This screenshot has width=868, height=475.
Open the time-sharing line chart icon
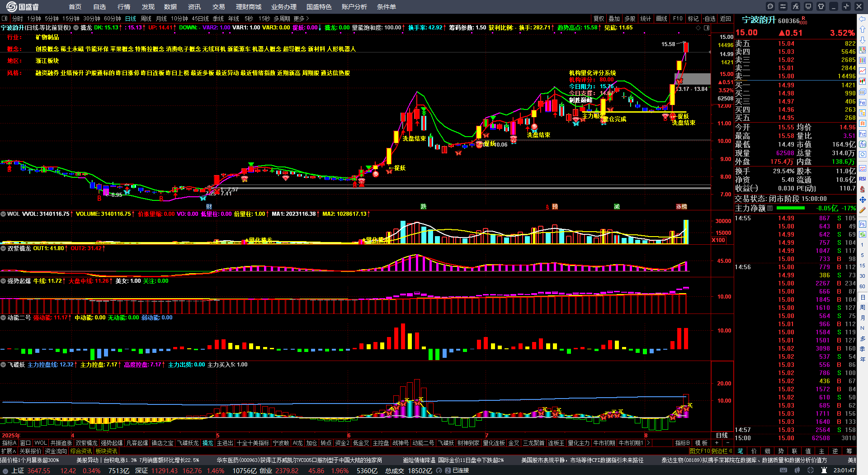863,71
